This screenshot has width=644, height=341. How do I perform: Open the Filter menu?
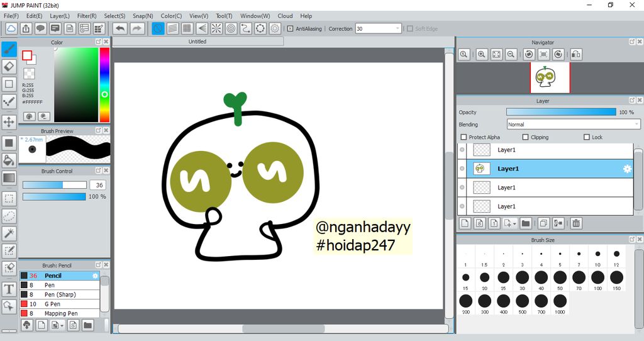(x=87, y=16)
